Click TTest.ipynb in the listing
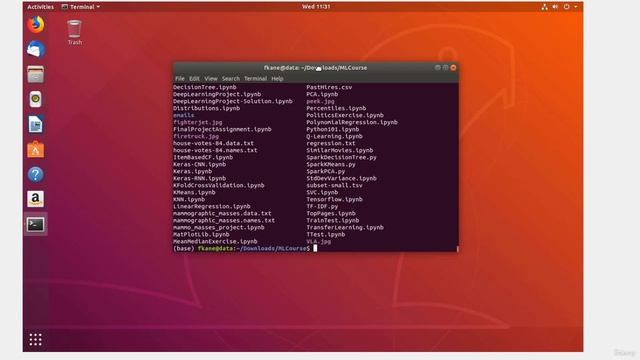 [326, 234]
